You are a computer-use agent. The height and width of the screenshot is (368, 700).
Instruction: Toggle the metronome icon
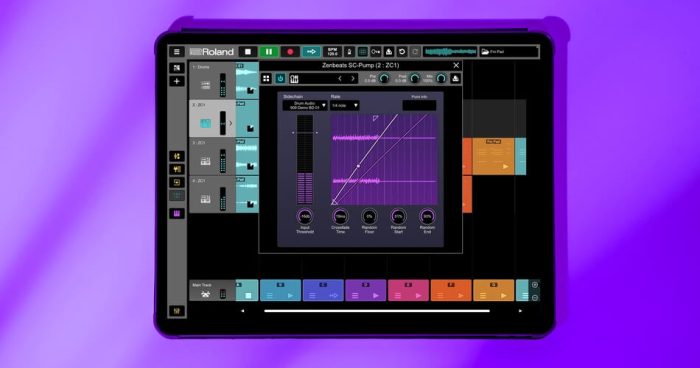(349, 52)
